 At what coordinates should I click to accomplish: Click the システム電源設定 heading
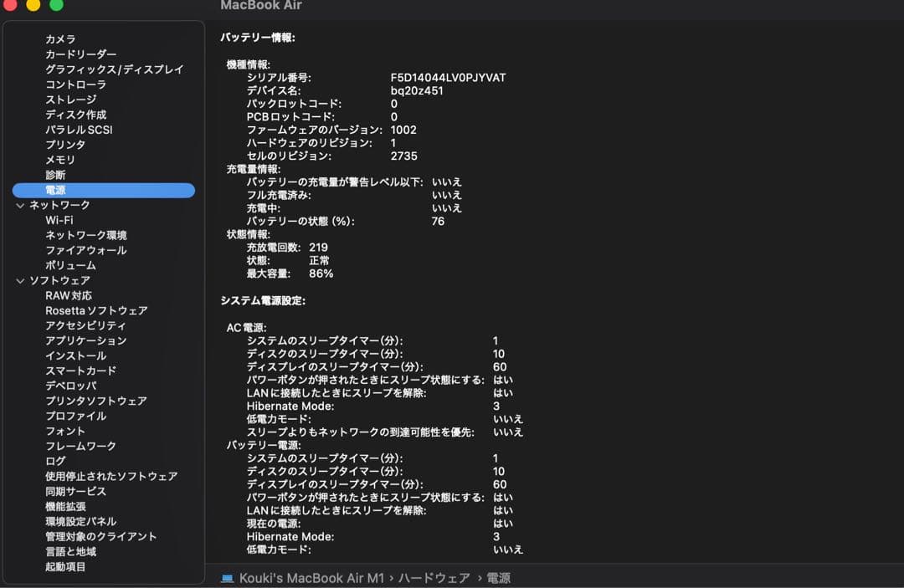pos(263,300)
